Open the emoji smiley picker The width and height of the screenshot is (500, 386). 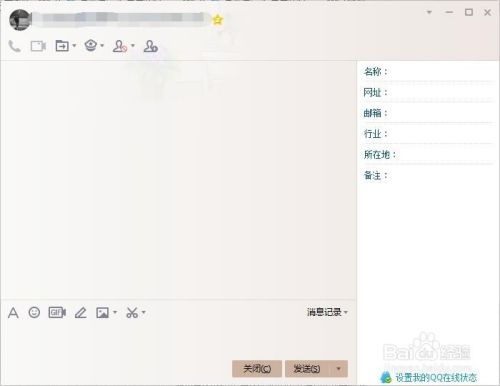point(34,312)
